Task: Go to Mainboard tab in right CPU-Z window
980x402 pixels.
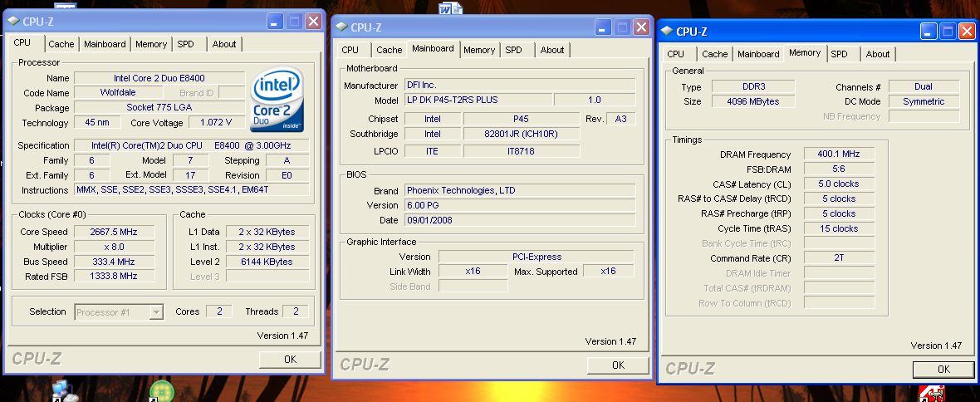Action: (x=759, y=54)
